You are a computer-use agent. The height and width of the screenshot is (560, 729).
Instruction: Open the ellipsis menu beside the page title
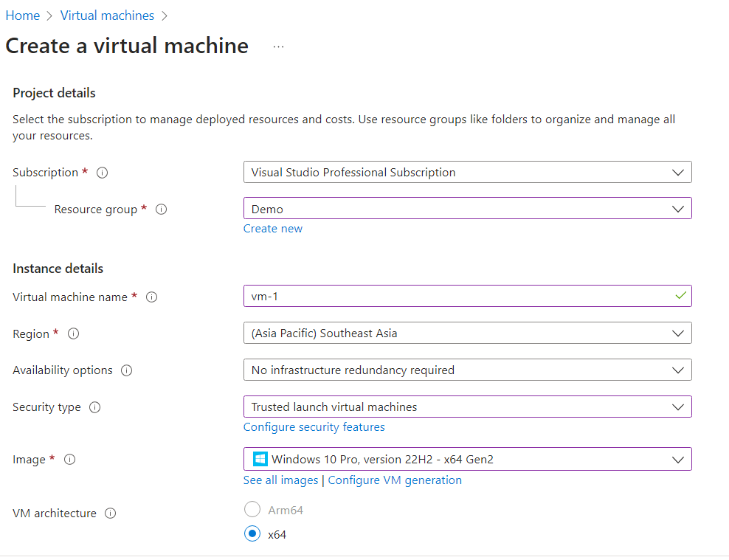click(x=278, y=46)
